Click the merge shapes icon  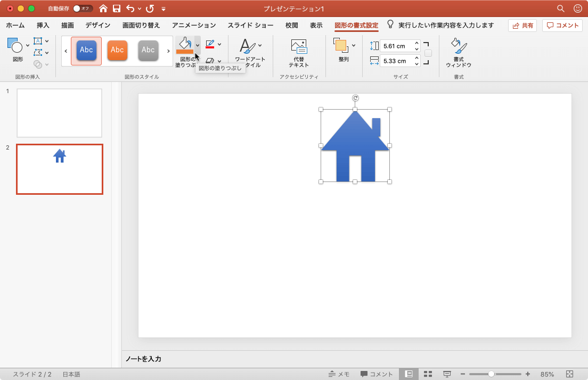point(37,64)
